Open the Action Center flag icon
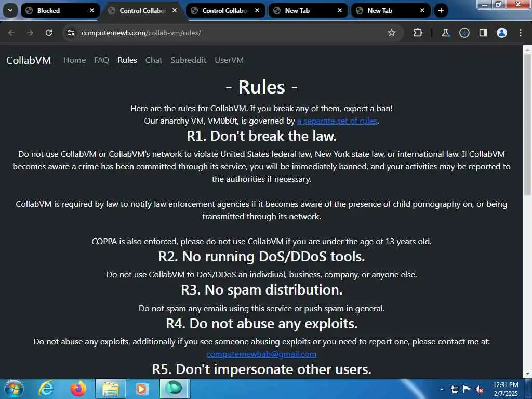Screen dimensions: 532x399 pos(467,389)
